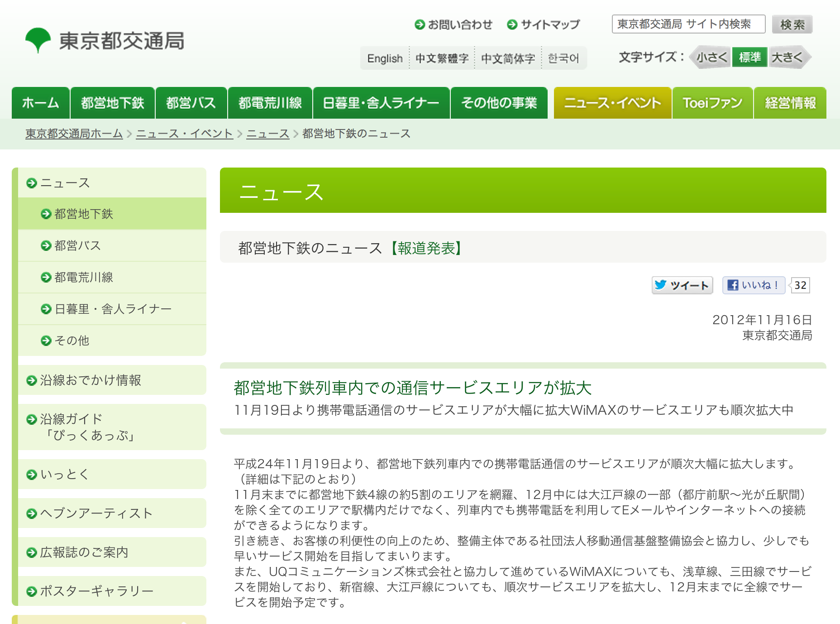Open the 日暮里・舎人ライナー navigation tab
This screenshot has width=840, height=624.
coord(381,103)
